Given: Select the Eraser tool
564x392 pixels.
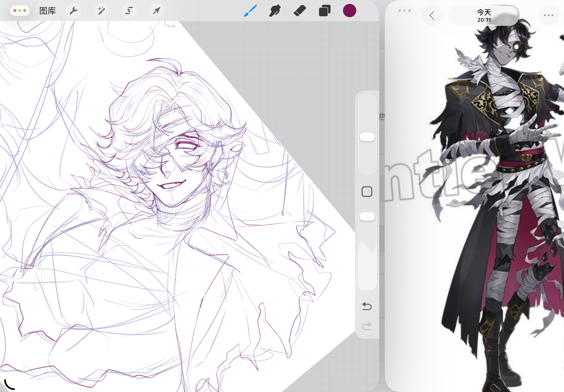Looking at the screenshot, I should coord(300,11).
